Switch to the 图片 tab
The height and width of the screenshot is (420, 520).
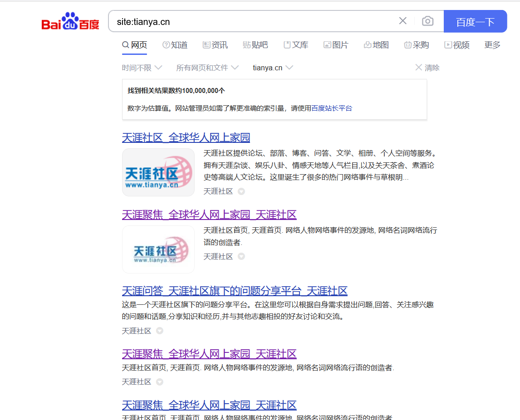click(336, 45)
